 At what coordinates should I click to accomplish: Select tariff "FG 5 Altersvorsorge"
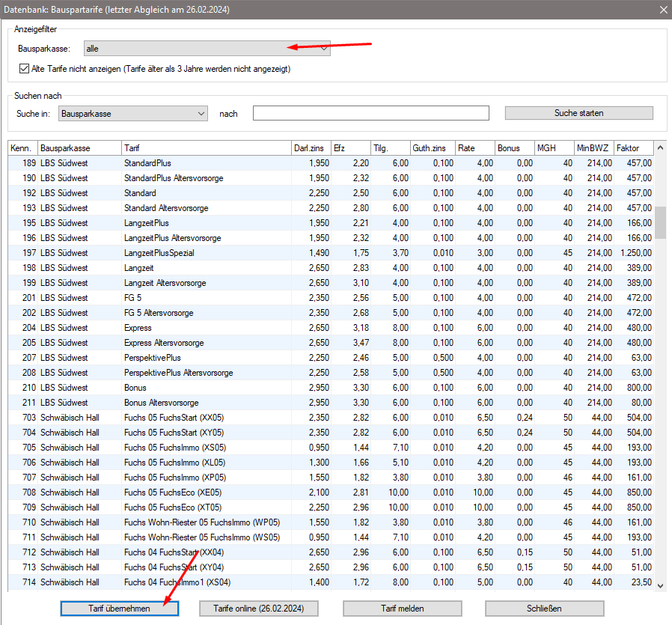[159, 313]
